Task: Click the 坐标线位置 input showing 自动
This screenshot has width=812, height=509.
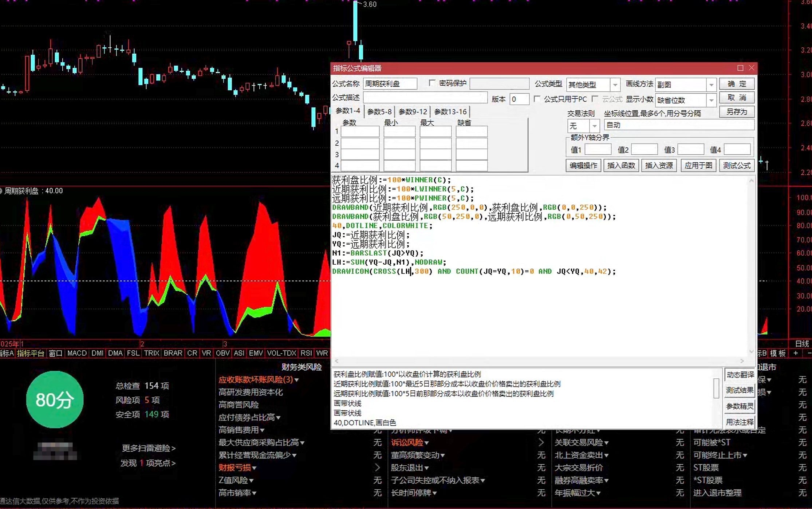Action: point(679,125)
